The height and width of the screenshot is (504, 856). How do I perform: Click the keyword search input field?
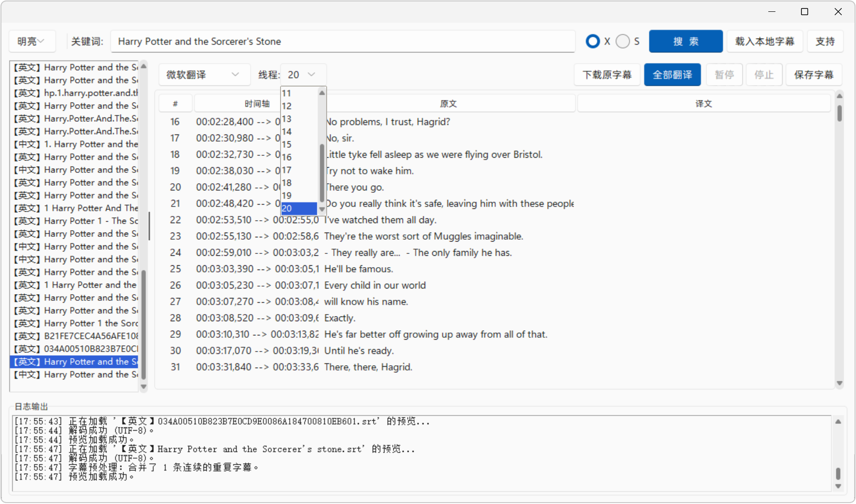[x=343, y=42]
